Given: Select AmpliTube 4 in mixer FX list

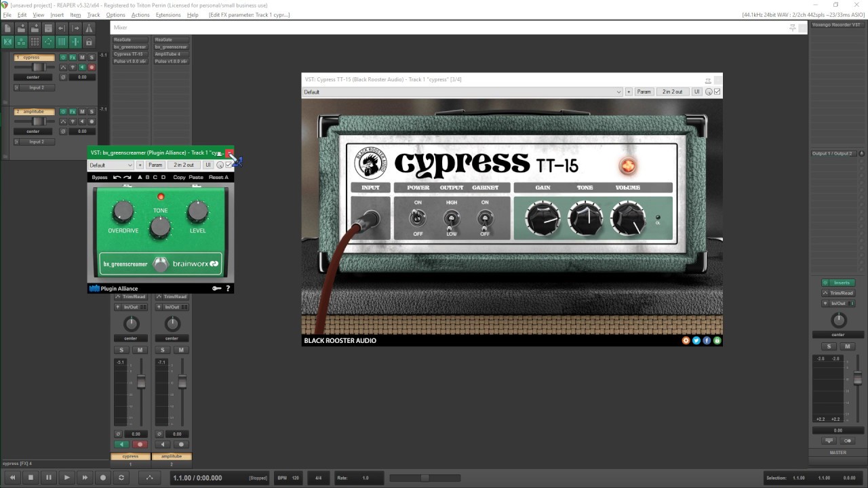Looking at the screenshot, I should tap(171, 54).
